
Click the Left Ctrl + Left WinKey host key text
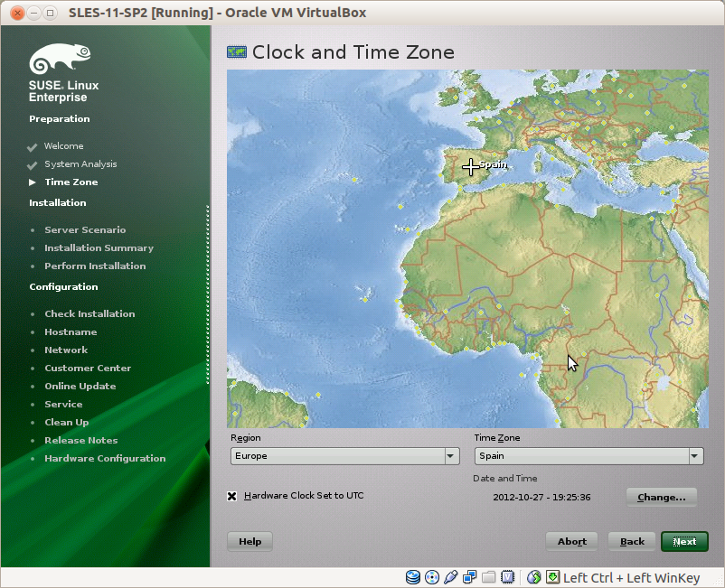tap(631, 578)
